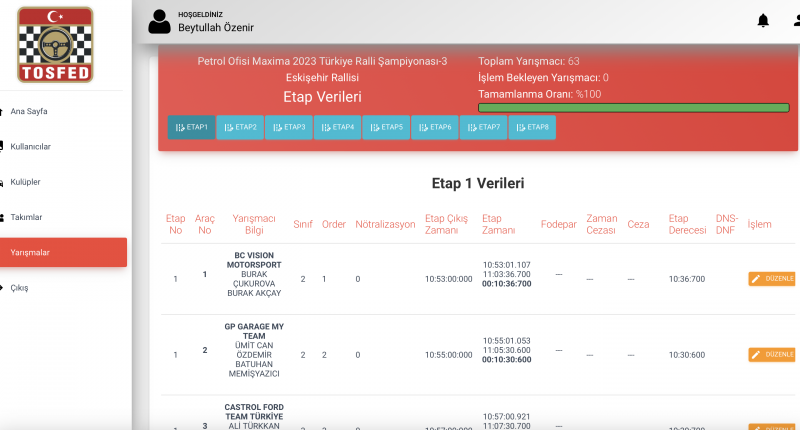Viewport: 800px width, 430px height.
Task: Click the DNS-DNF column header
Action: 727,224
